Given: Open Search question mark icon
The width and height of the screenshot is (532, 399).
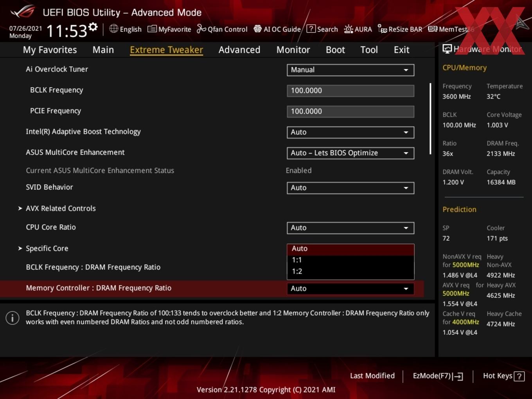Looking at the screenshot, I should 311,29.
